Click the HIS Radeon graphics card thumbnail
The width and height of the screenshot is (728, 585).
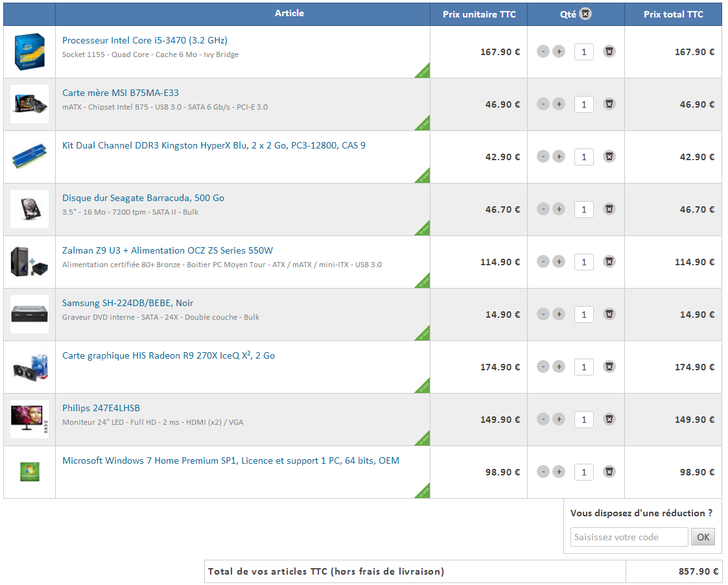pos(29,366)
